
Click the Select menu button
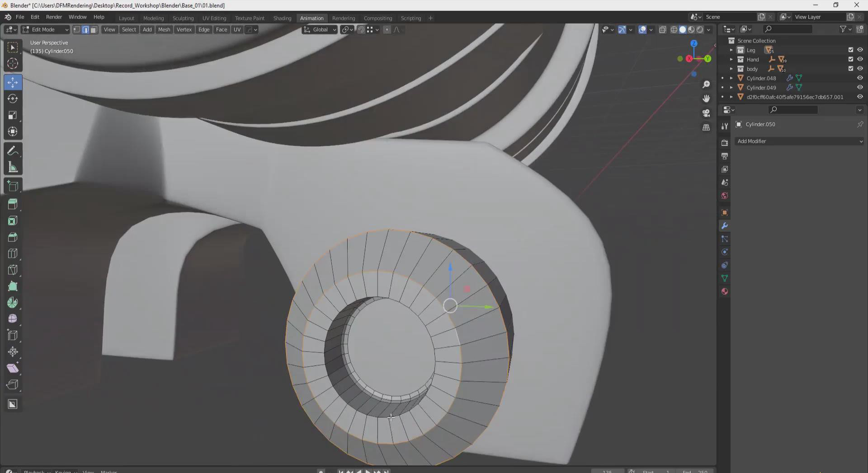129,30
